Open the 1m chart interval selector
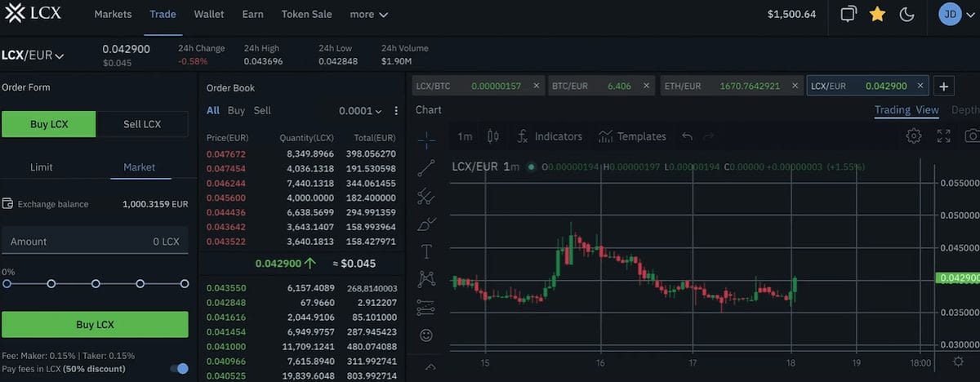Screen dimensions: 980x382 tap(465, 136)
